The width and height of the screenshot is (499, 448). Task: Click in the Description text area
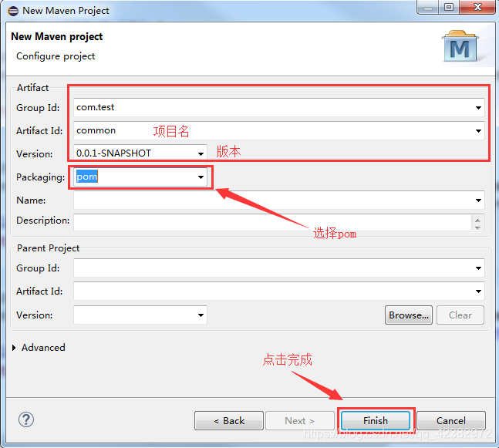(x=272, y=222)
